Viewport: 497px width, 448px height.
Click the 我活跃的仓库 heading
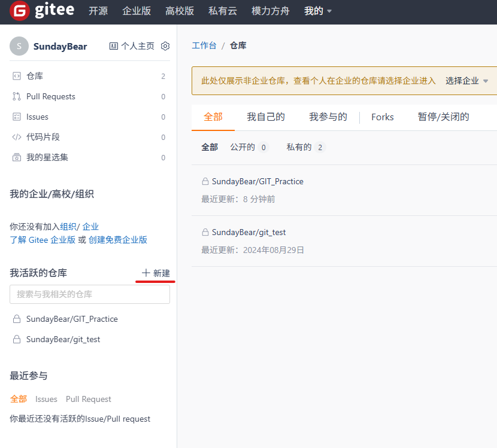(x=38, y=273)
